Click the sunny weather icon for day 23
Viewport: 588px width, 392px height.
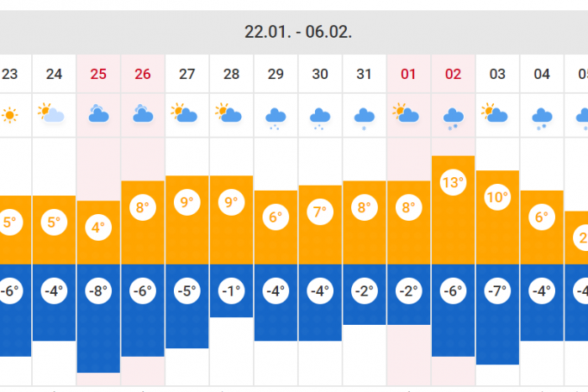(9, 114)
